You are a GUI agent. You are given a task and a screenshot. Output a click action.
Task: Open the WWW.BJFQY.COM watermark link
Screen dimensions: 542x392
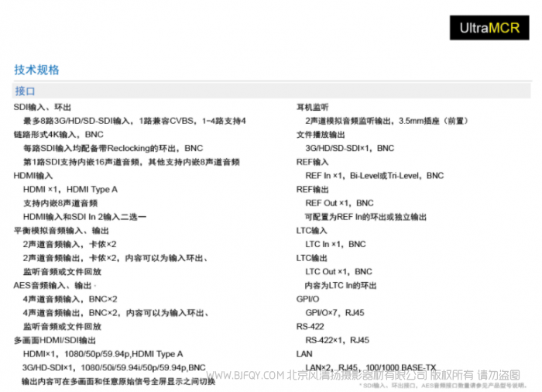tap(246, 376)
